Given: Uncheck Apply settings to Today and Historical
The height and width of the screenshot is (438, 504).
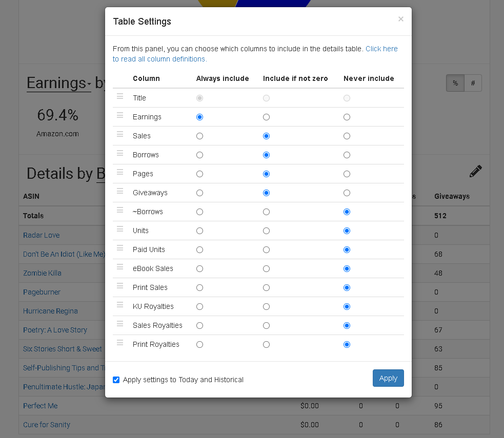Looking at the screenshot, I should pos(116,380).
